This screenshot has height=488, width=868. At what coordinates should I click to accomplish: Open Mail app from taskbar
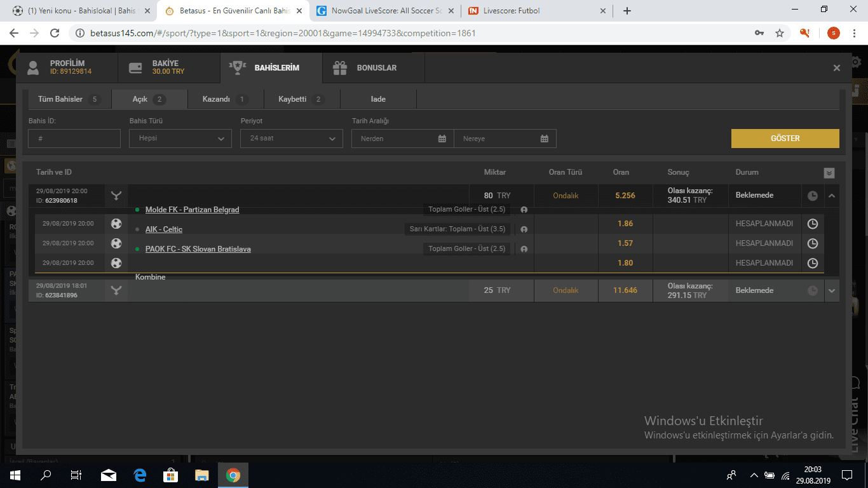coord(109,475)
